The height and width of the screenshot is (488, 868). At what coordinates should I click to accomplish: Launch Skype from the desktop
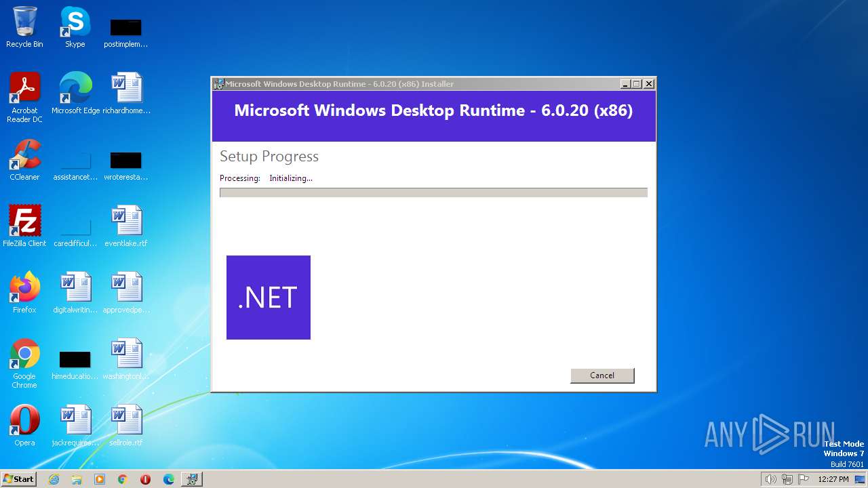[75, 27]
